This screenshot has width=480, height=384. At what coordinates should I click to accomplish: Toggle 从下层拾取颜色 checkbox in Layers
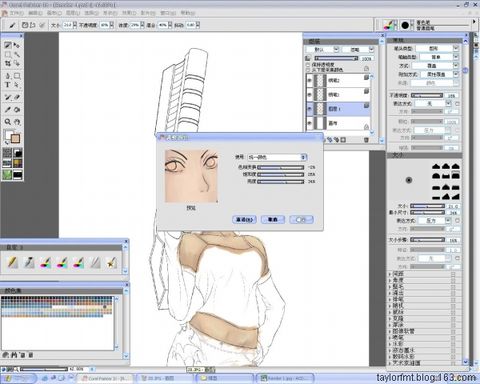click(308, 70)
